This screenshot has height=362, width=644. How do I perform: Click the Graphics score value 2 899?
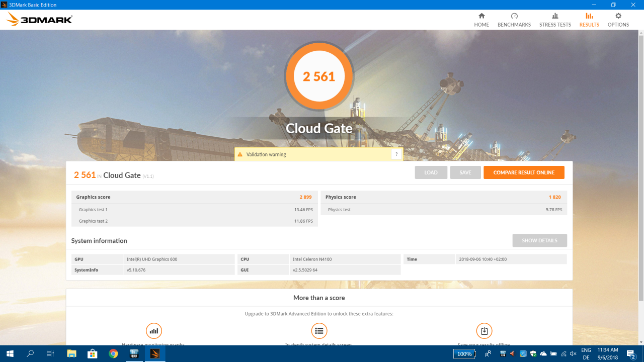tap(306, 197)
